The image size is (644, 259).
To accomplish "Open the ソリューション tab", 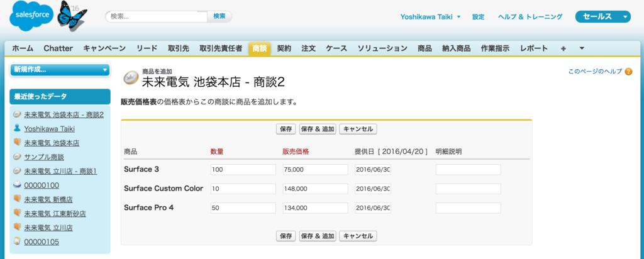I will pyautogui.click(x=382, y=48).
